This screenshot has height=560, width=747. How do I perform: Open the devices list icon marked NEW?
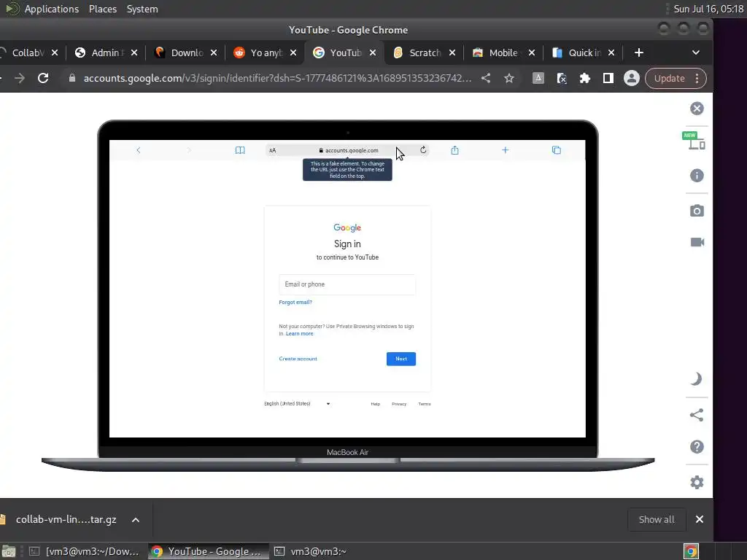coord(695,141)
